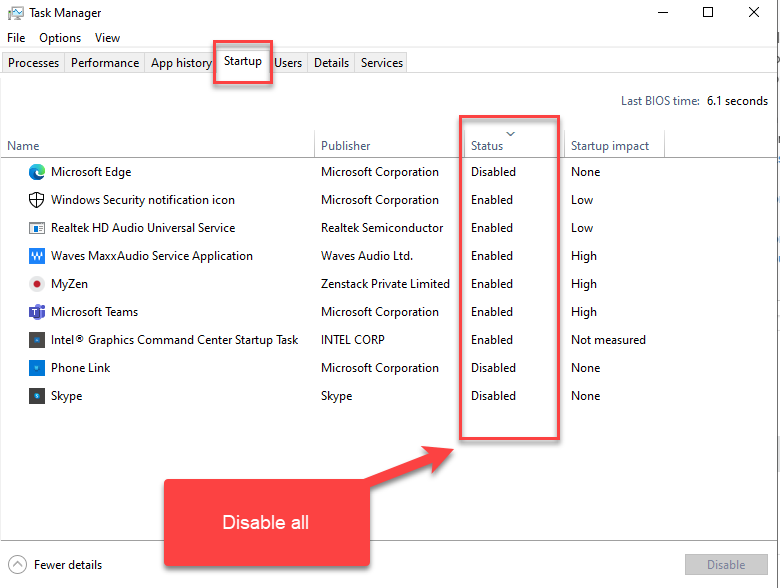Click the Task Manager title bar icon

(x=15, y=13)
